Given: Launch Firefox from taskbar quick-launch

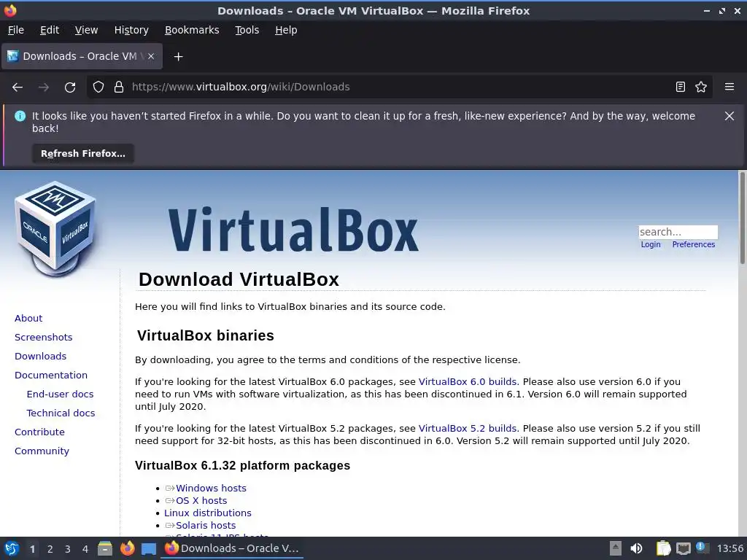Looking at the screenshot, I should [127, 548].
